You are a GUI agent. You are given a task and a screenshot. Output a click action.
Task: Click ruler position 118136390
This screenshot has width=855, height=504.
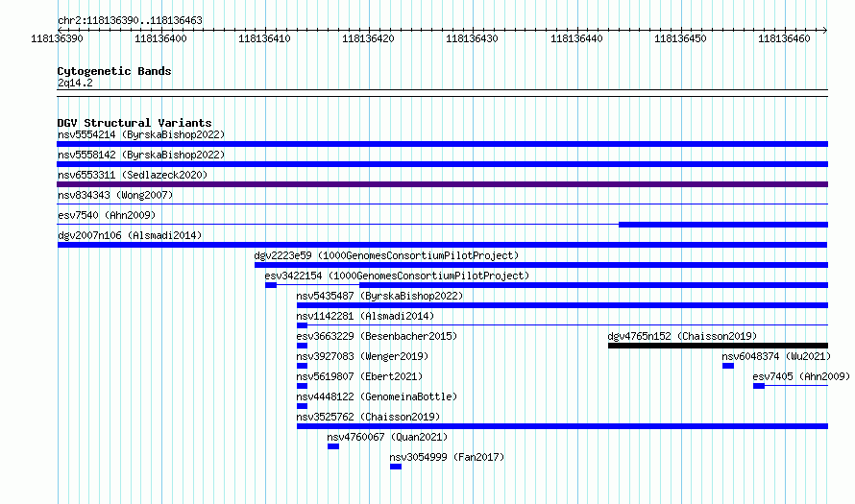(58, 38)
